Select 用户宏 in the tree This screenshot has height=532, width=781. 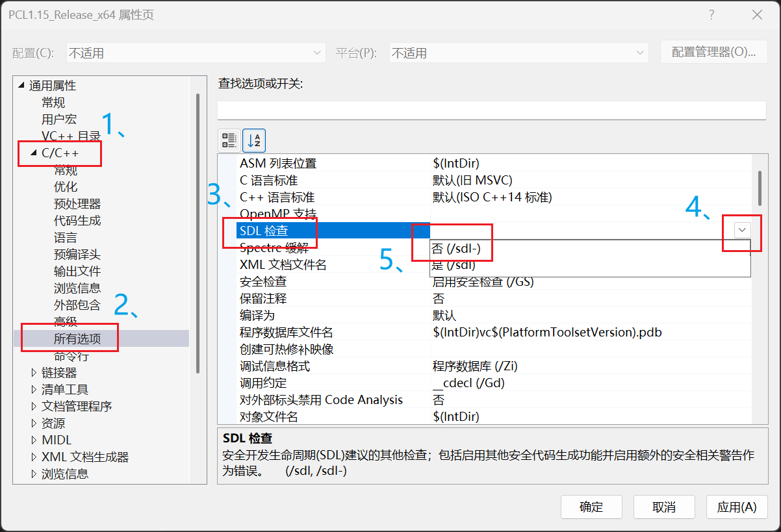[59, 119]
